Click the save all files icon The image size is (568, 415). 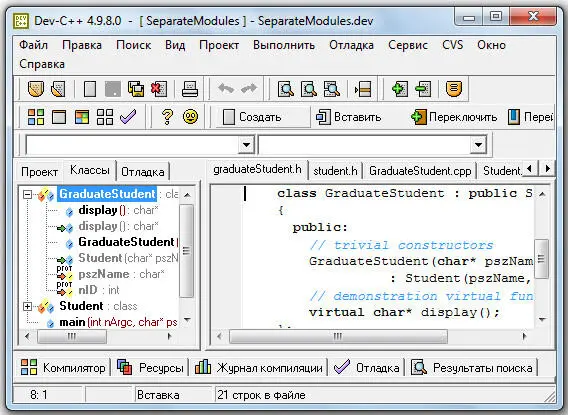click(x=136, y=89)
